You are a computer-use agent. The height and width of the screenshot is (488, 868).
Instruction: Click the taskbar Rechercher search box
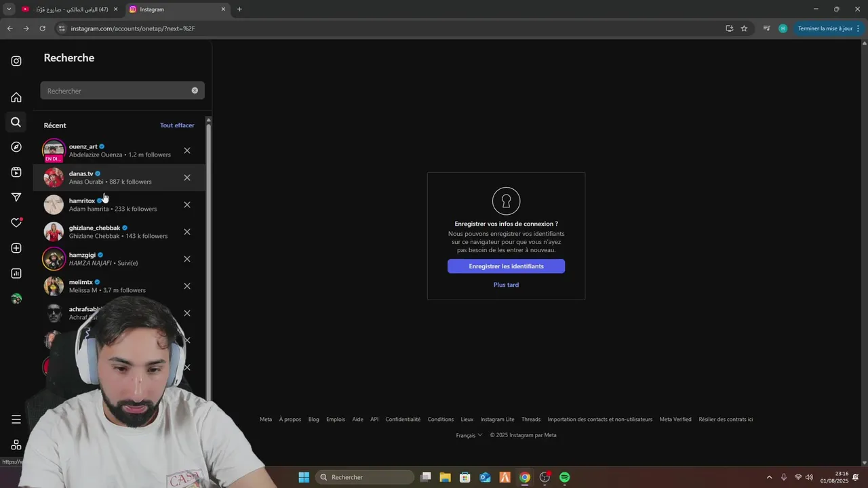coord(365,477)
